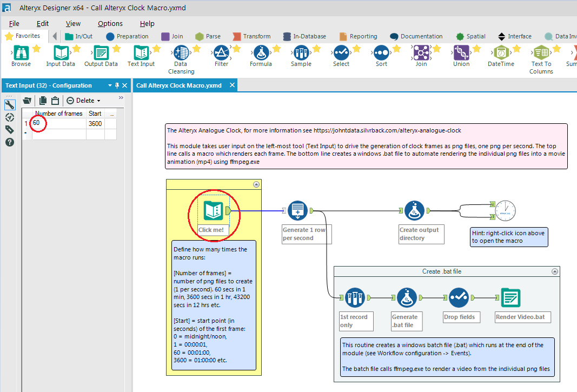Screen dimensions: 577x392
Task: Open the Configuration panel position dropdown arrow
Action: (110, 85)
